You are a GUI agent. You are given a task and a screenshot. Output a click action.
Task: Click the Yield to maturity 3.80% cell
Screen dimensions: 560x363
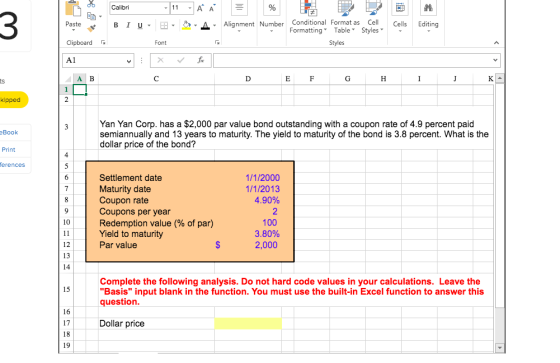tap(267, 234)
